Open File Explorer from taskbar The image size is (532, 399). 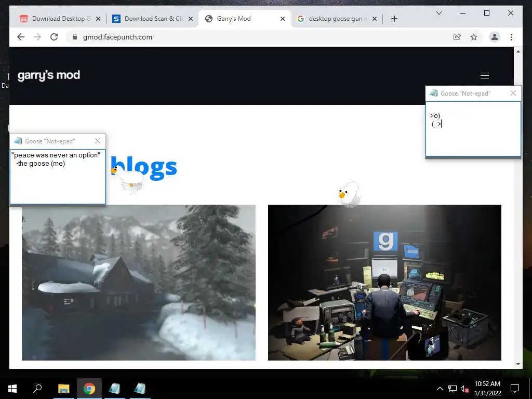(x=63, y=389)
